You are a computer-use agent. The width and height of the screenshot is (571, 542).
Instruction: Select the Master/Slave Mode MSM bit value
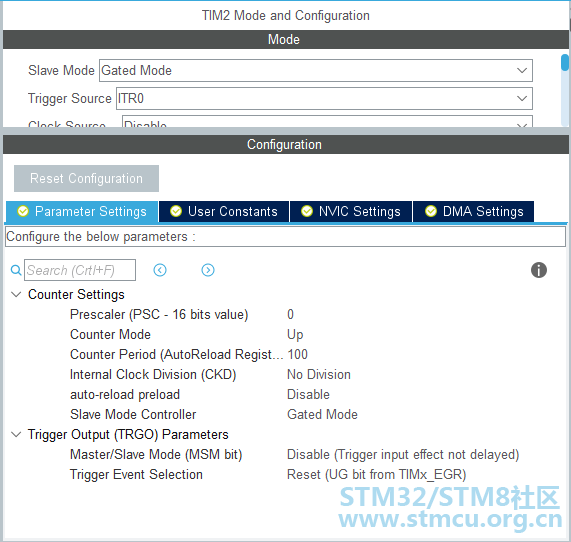pos(403,455)
